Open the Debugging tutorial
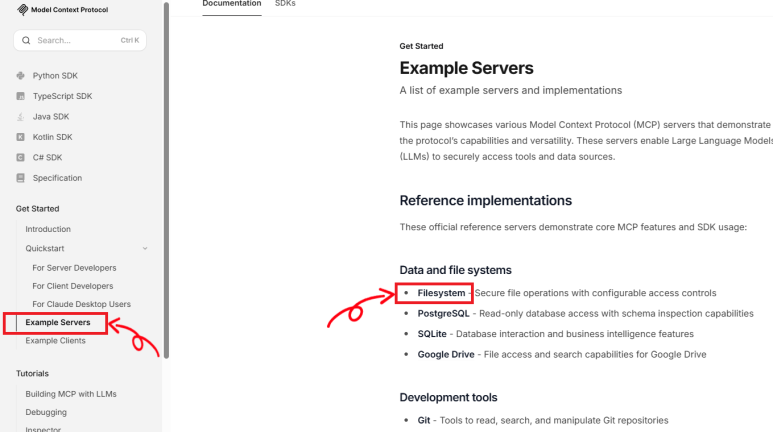 pyautogui.click(x=46, y=412)
